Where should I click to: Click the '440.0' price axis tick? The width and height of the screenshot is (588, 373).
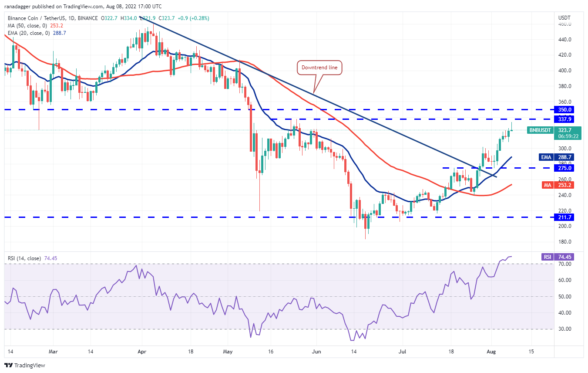click(565, 40)
